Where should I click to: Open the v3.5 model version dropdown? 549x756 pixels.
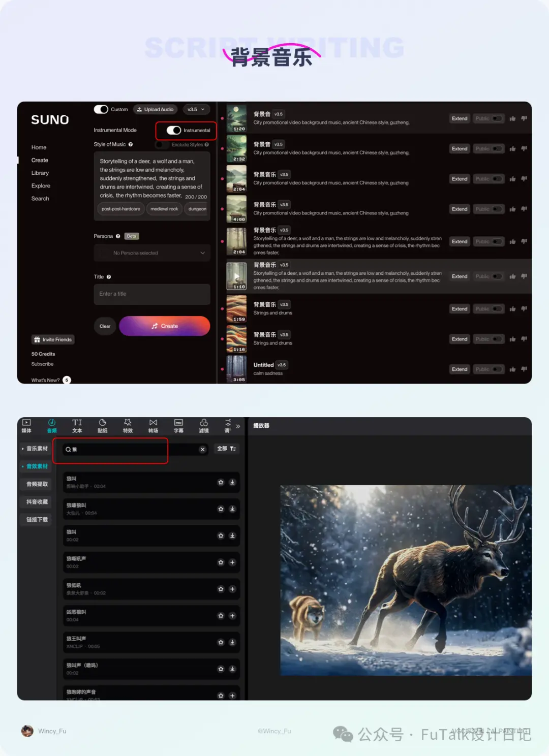(x=196, y=109)
